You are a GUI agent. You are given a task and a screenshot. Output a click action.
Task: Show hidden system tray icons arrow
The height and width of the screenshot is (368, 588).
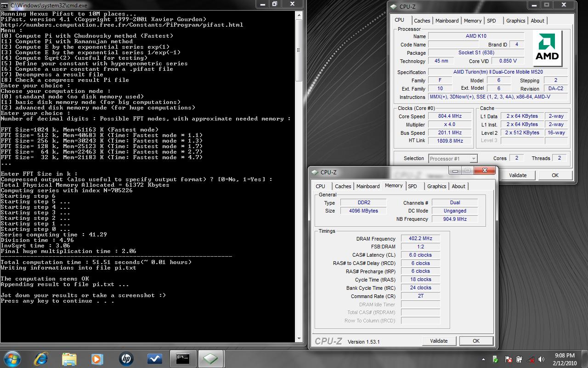point(483,359)
